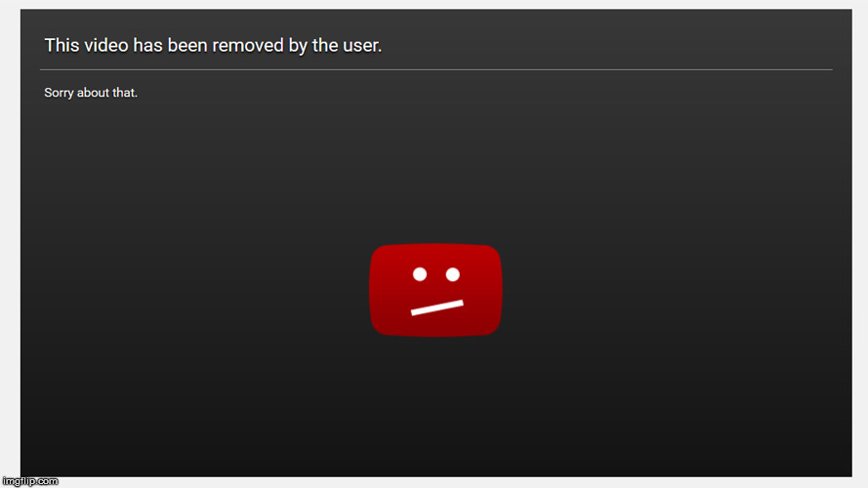This screenshot has width=868, height=488.
Task: Click the '.com' part of the watermark
Action: (x=49, y=481)
